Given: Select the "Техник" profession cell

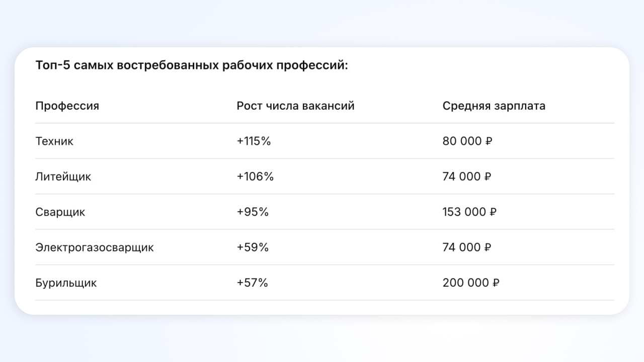Looking at the screenshot, I should pos(54,141).
